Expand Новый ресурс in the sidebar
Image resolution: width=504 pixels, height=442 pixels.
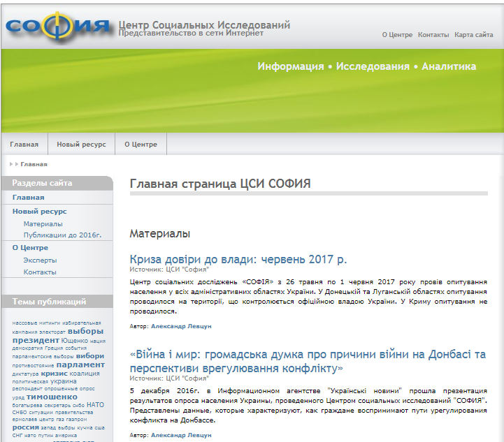[39, 211]
